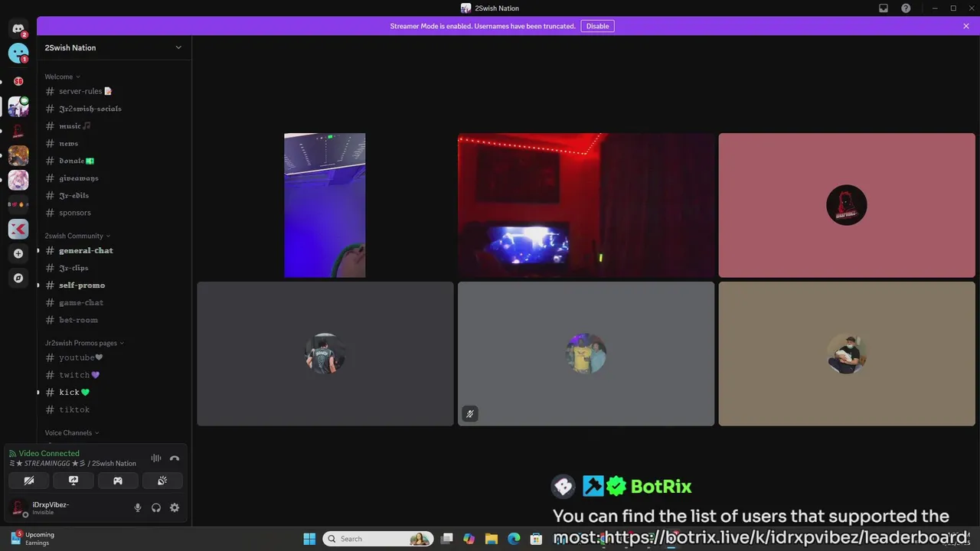The image size is (980, 551).
Task: Open Upcoming Earnings taskbar widget
Action: coord(32,539)
